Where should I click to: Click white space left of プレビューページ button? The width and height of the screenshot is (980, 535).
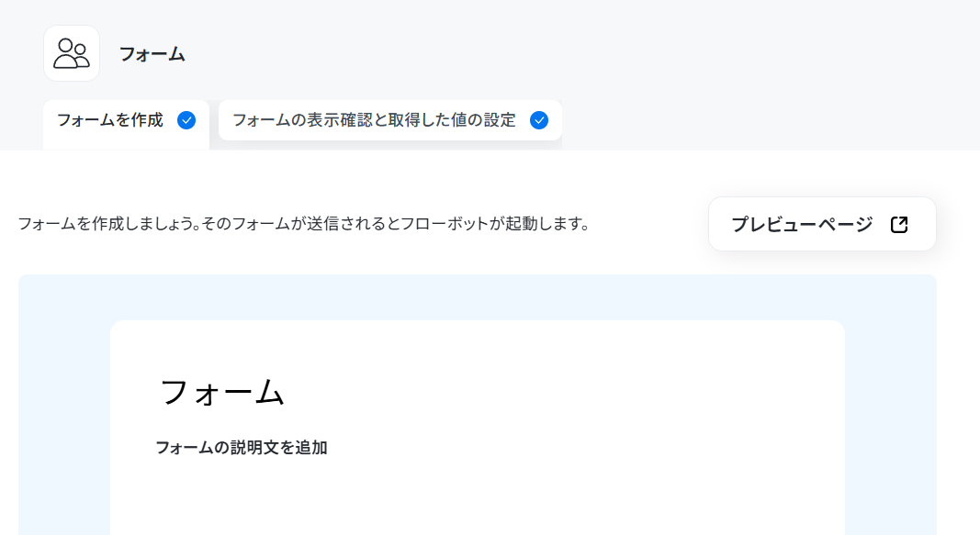coord(650,224)
